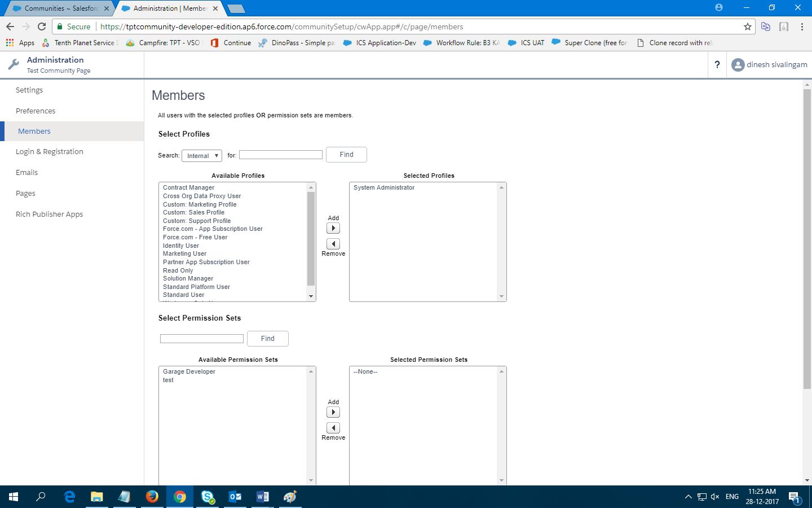
Task: Click the Administration wrench icon
Action: pos(14,64)
